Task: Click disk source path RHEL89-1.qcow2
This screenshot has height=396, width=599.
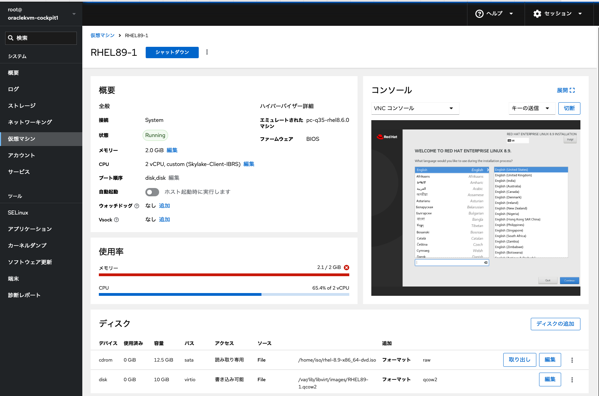Action: click(333, 383)
